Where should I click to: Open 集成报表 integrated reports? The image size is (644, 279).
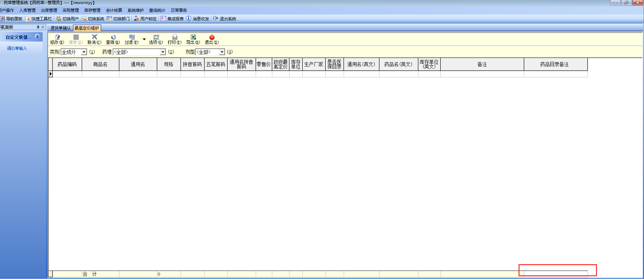tap(172, 19)
